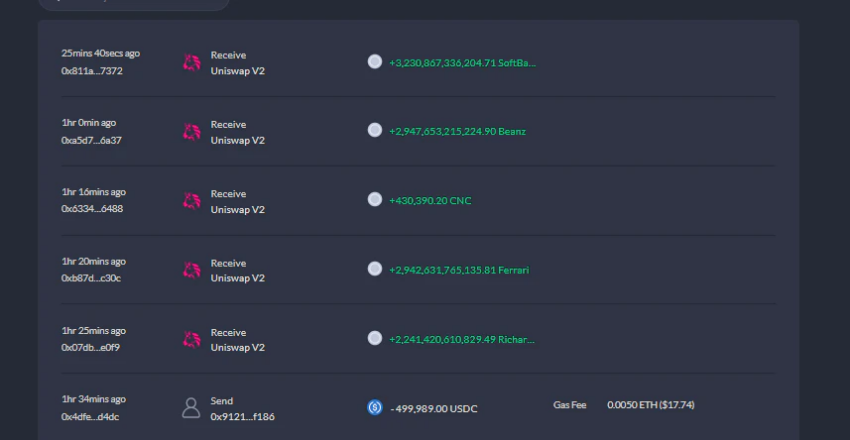Click the gray token icon beside the Ferrari amount
The width and height of the screenshot is (850, 440).
click(x=375, y=269)
